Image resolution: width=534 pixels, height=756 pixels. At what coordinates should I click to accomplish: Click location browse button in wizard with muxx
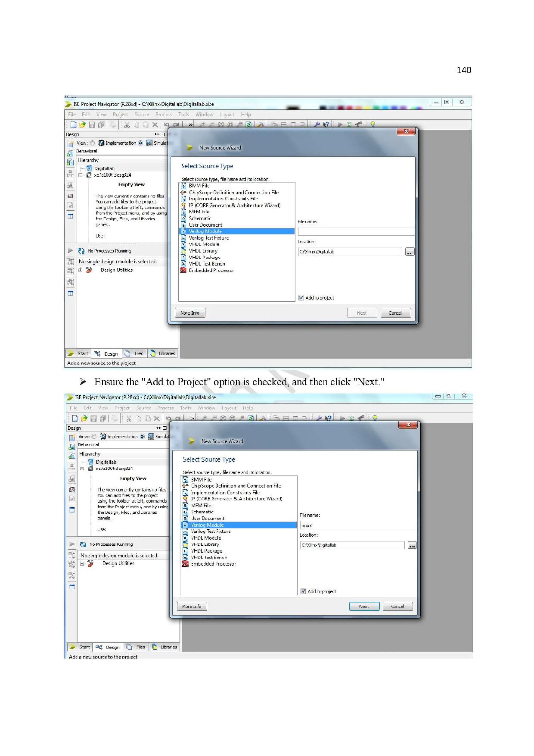pyautogui.click(x=412, y=545)
